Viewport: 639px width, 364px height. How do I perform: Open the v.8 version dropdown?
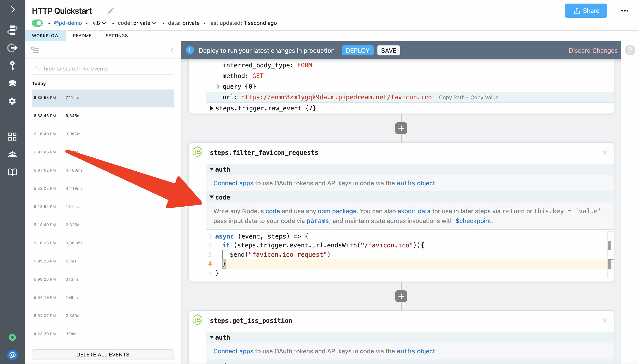(99, 23)
